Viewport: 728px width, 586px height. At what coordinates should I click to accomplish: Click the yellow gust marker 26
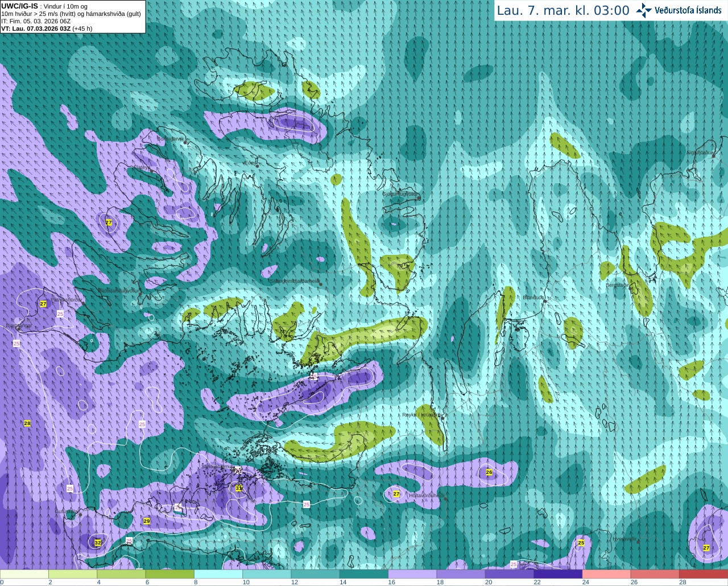[489, 472]
